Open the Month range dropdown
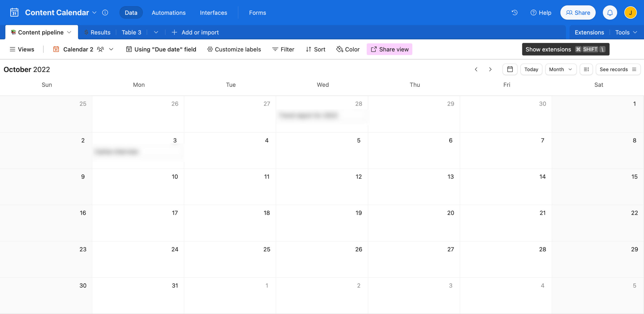Viewport: 644px width, 314px height. tap(561, 69)
